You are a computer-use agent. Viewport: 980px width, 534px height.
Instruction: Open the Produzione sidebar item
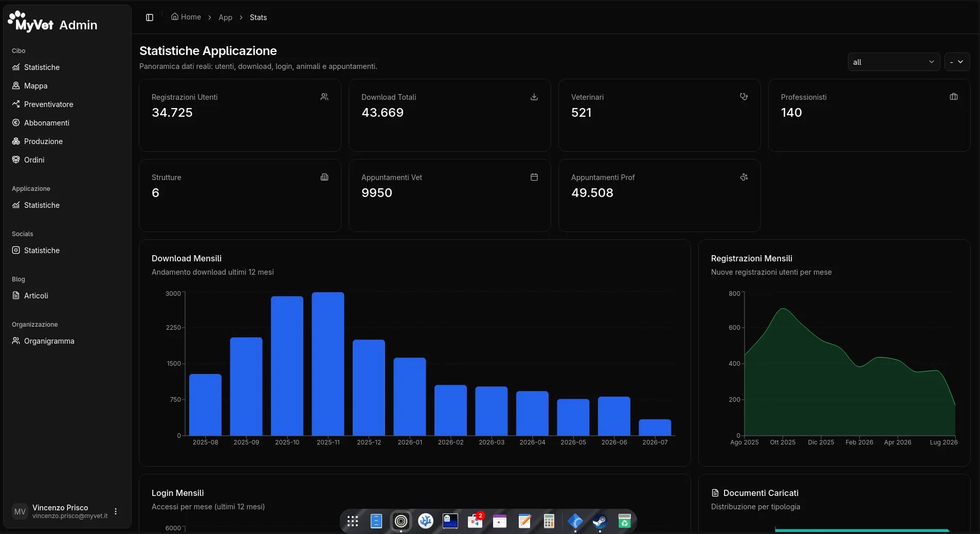coord(67,141)
